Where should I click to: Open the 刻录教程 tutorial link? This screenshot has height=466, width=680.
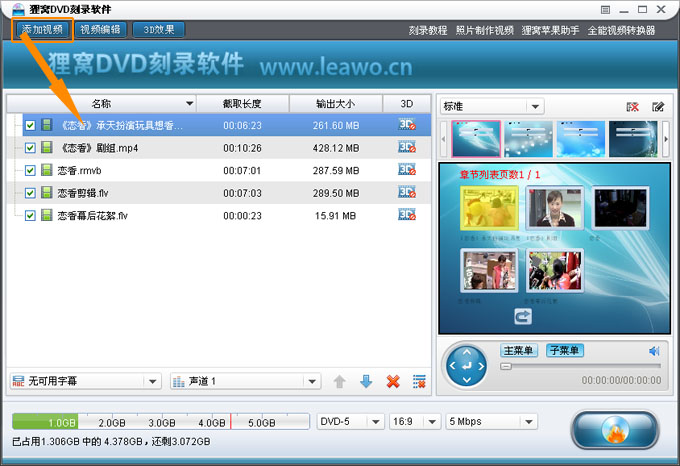pos(428,30)
